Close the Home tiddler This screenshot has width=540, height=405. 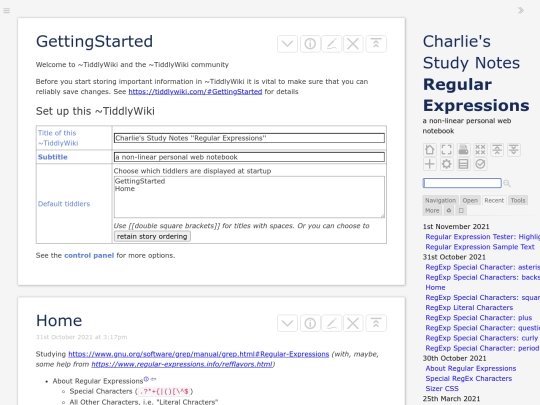point(353,323)
